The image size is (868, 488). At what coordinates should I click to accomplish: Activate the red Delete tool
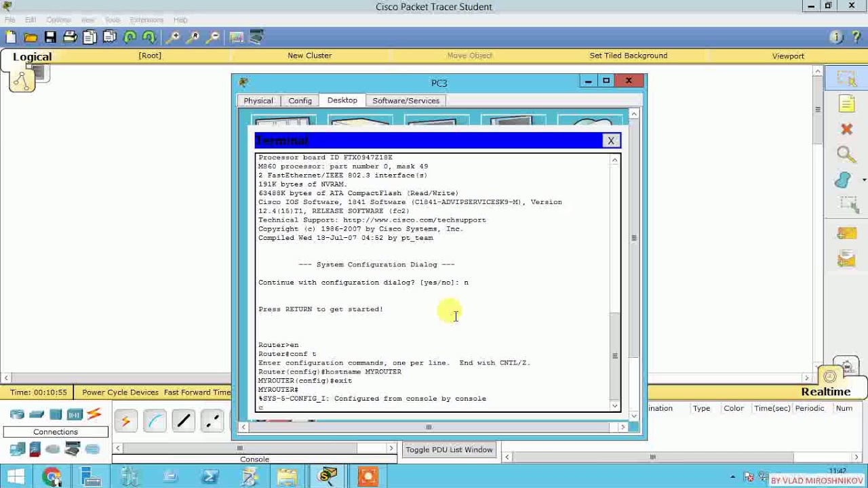(x=846, y=129)
